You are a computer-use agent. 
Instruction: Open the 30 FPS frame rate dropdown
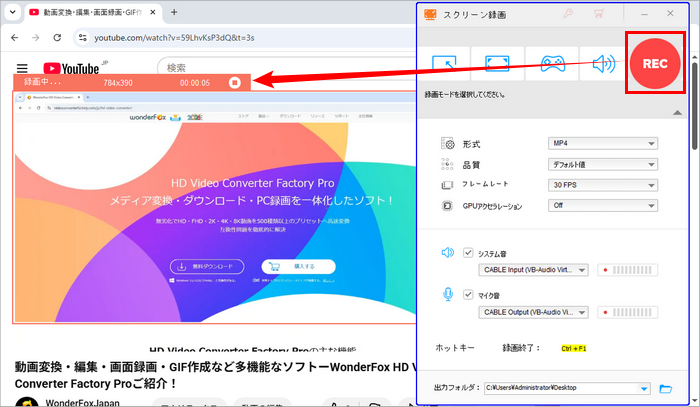pyautogui.click(x=603, y=185)
